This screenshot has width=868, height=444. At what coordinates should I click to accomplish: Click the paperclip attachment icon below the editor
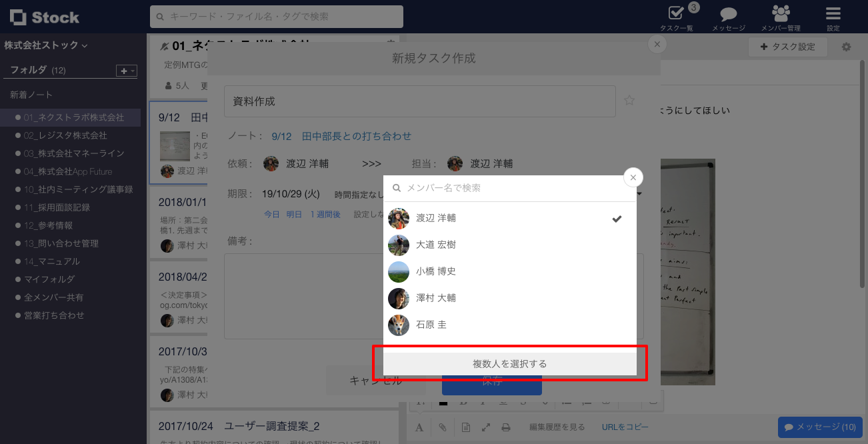click(443, 427)
